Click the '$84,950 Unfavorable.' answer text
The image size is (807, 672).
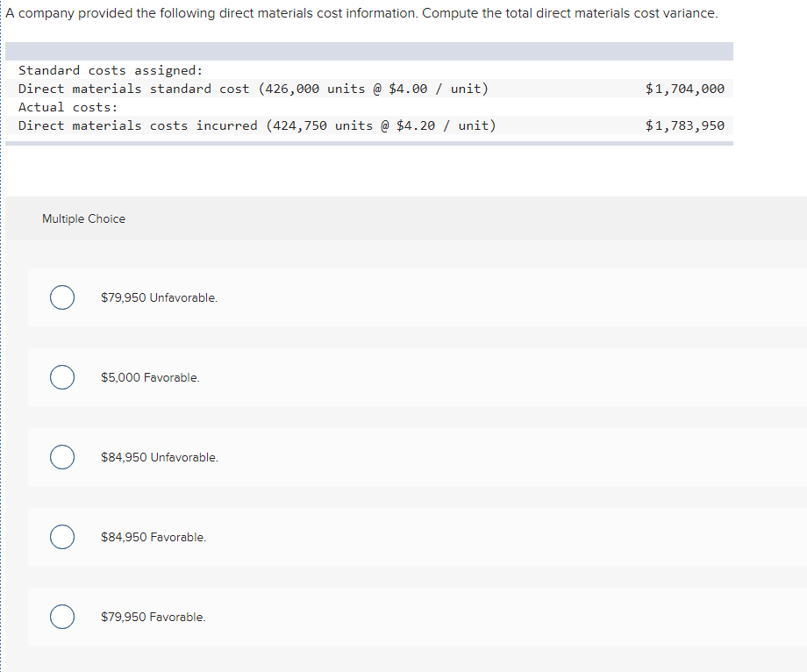160,457
